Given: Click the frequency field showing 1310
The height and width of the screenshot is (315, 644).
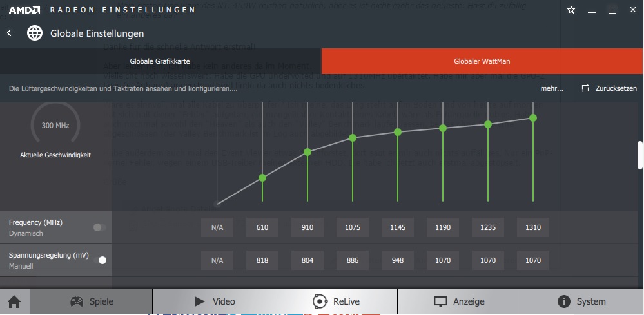Looking at the screenshot, I should [533, 227].
